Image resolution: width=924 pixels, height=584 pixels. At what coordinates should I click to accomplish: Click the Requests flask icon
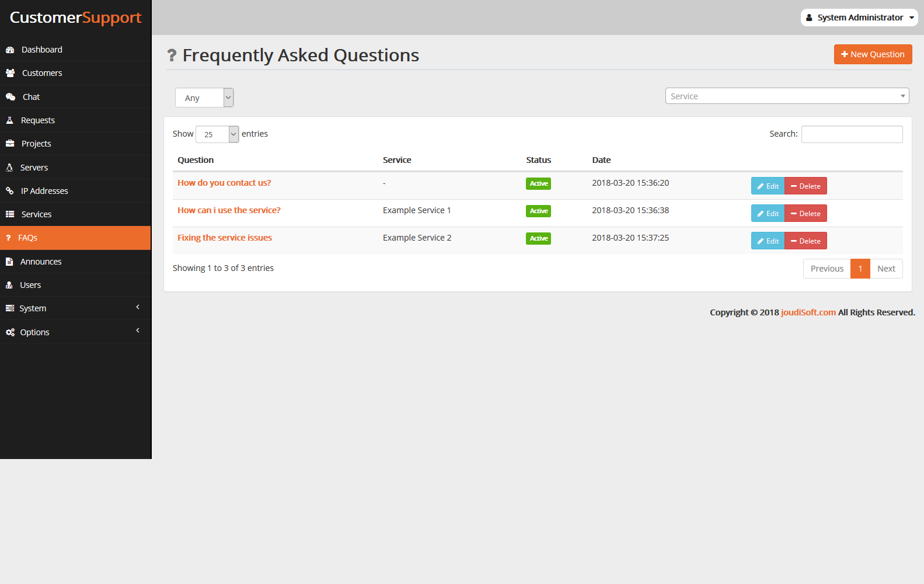click(9, 120)
